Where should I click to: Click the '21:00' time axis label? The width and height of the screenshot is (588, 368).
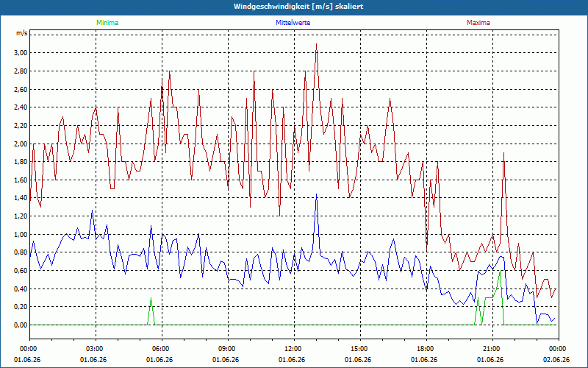point(492,349)
